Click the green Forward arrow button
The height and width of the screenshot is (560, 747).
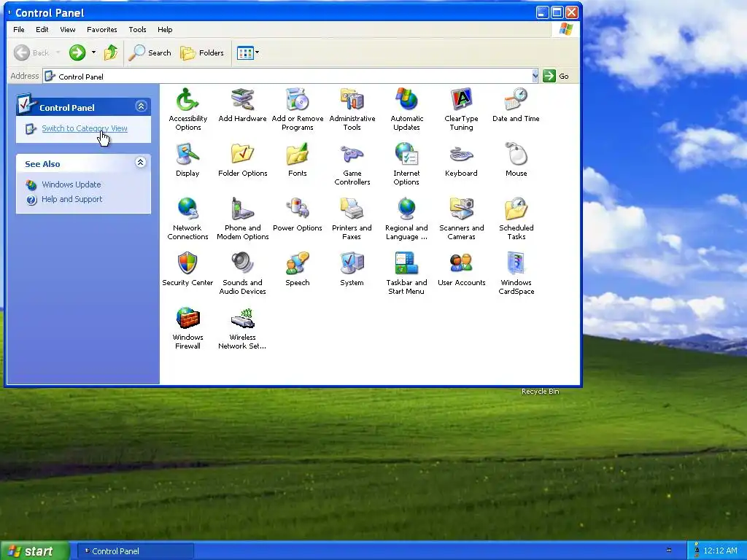pyautogui.click(x=77, y=52)
